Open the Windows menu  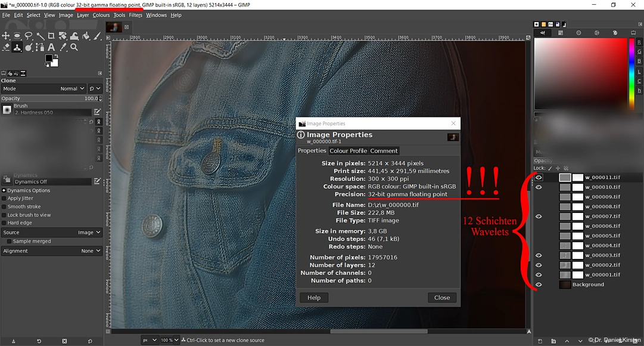coord(156,16)
